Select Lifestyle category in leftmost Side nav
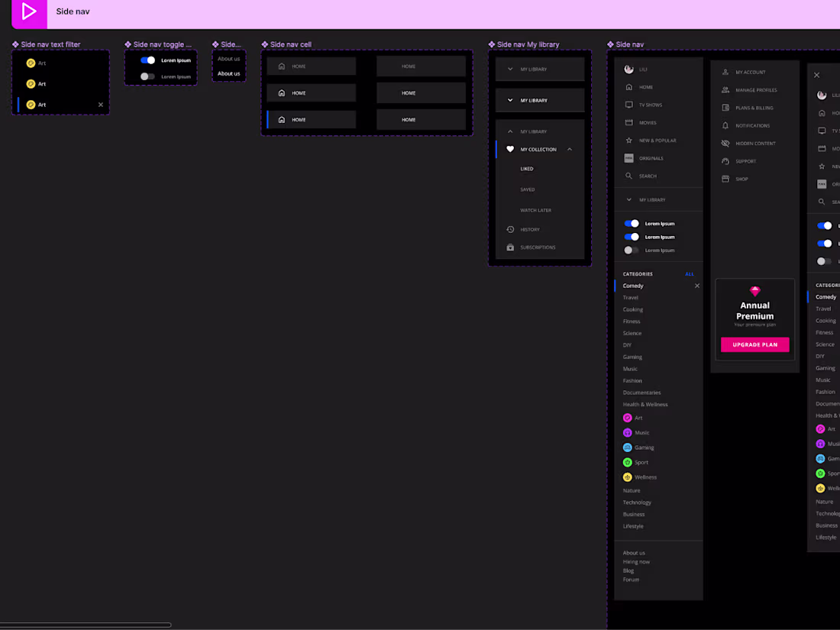 coord(633,526)
